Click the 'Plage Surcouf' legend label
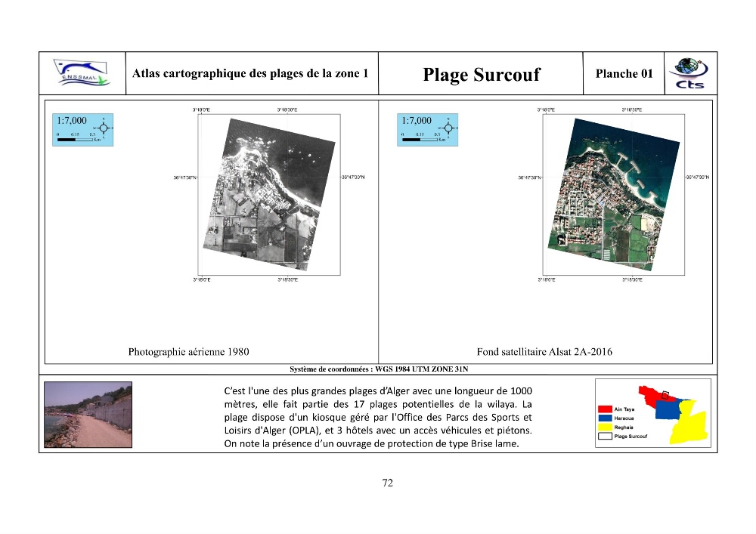The height and width of the screenshot is (534, 756). click(x=631, y=437)
